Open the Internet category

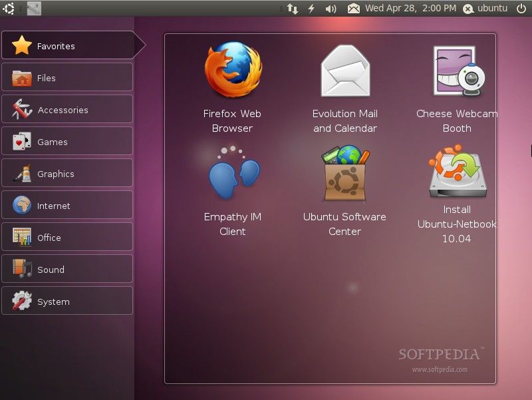click(x=67, y=205)
